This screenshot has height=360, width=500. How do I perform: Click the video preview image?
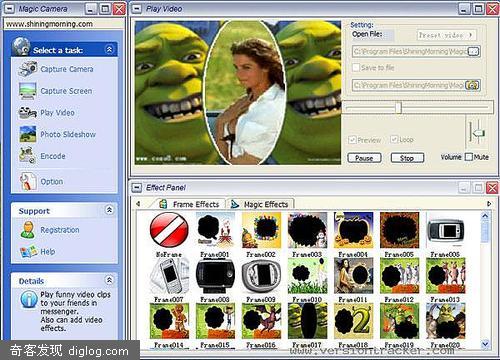coord(238,93)
